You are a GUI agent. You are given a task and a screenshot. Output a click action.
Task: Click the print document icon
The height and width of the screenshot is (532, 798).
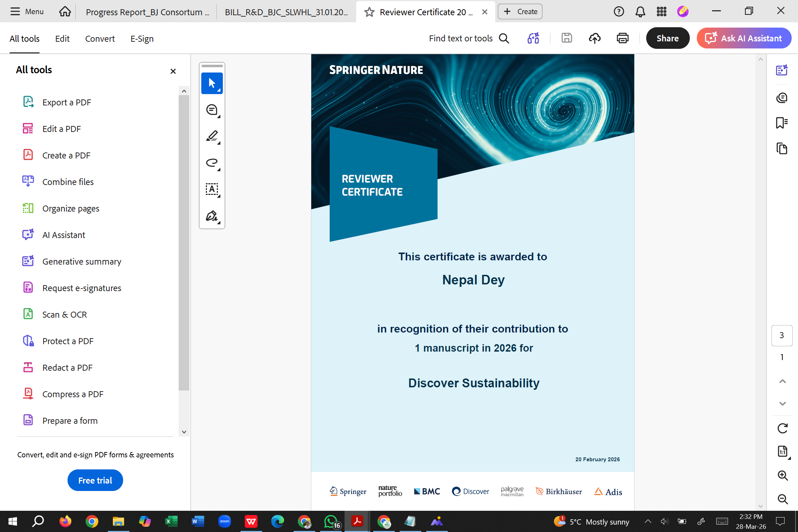click(623, 38)
